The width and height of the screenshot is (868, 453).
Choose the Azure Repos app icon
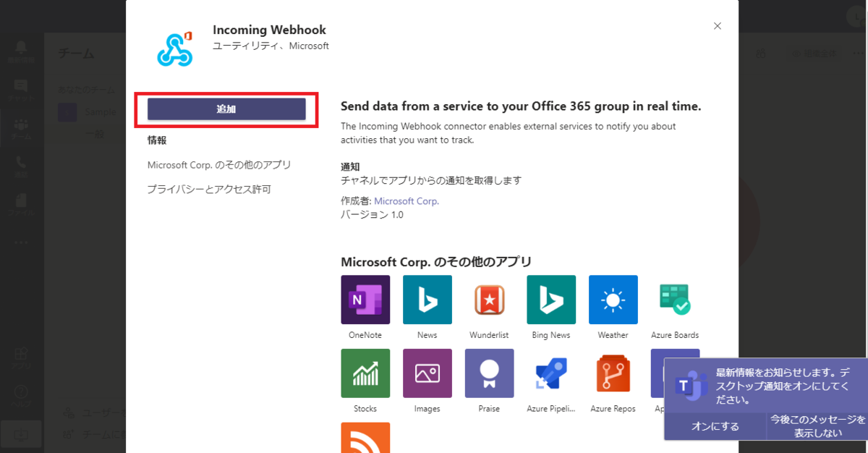pyautogui.click(x=613, y=373)
